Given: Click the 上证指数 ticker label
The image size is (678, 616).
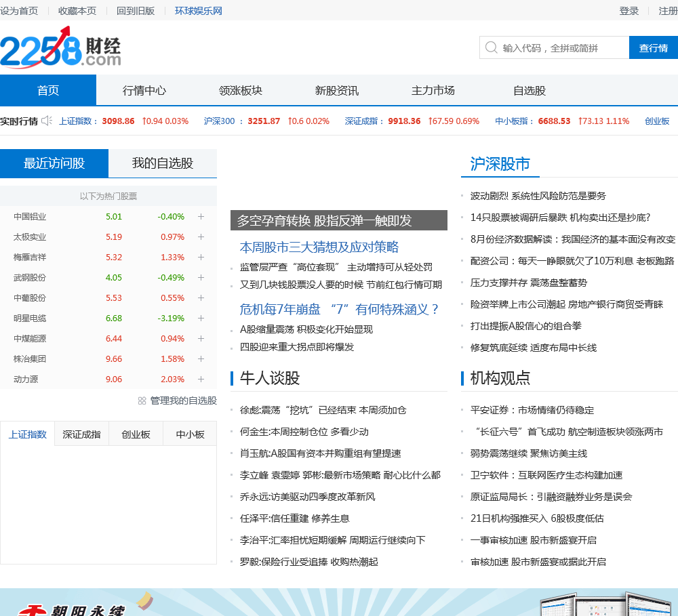Looking at the screenshot, I should point(78,121).
